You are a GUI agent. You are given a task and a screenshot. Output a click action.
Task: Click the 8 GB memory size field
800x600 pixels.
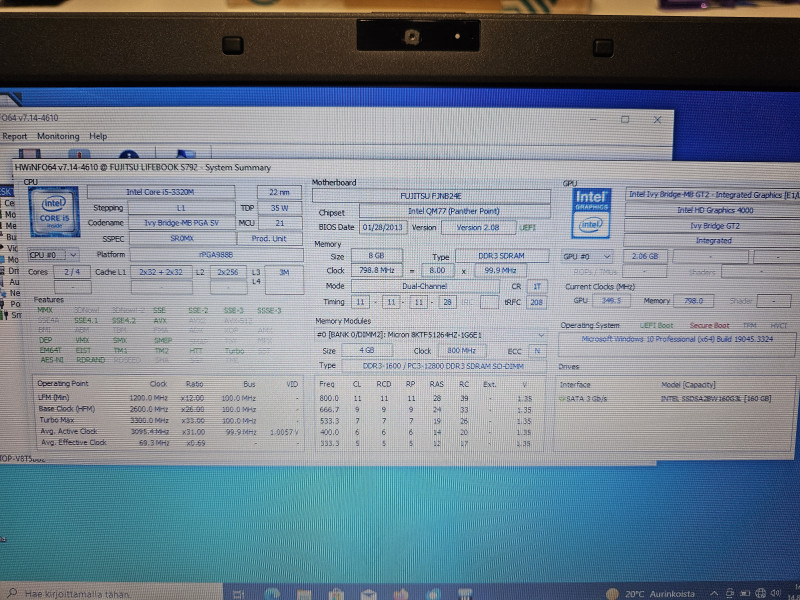377,256
